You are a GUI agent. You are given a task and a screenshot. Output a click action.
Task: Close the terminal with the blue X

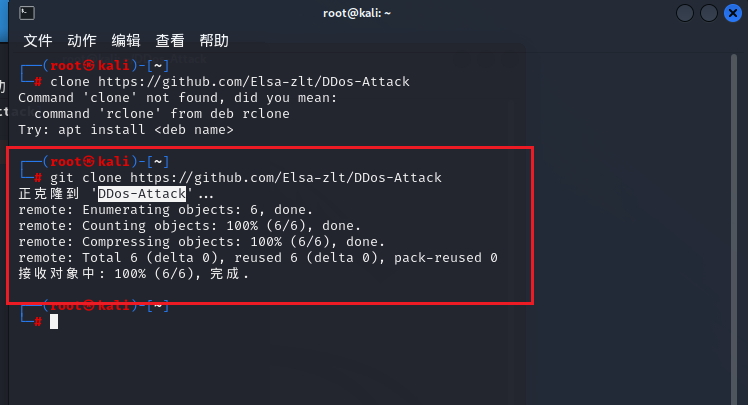733,13
